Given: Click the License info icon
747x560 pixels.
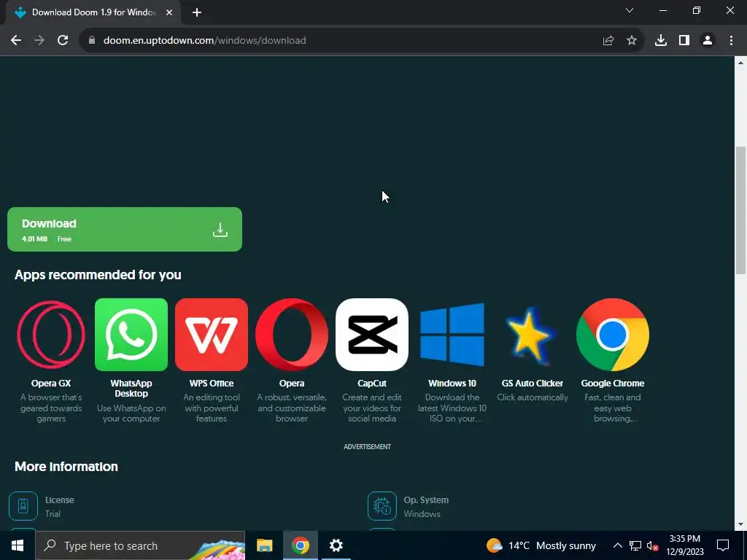Looking at the screenshot, I should coord(23,506).
